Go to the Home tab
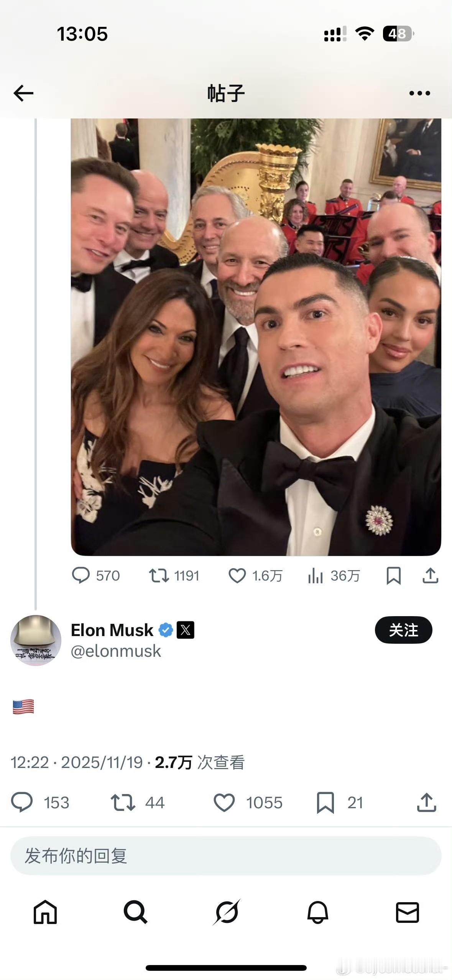The width and height of the screenshot is (452, 980). (x=45, y=912)
